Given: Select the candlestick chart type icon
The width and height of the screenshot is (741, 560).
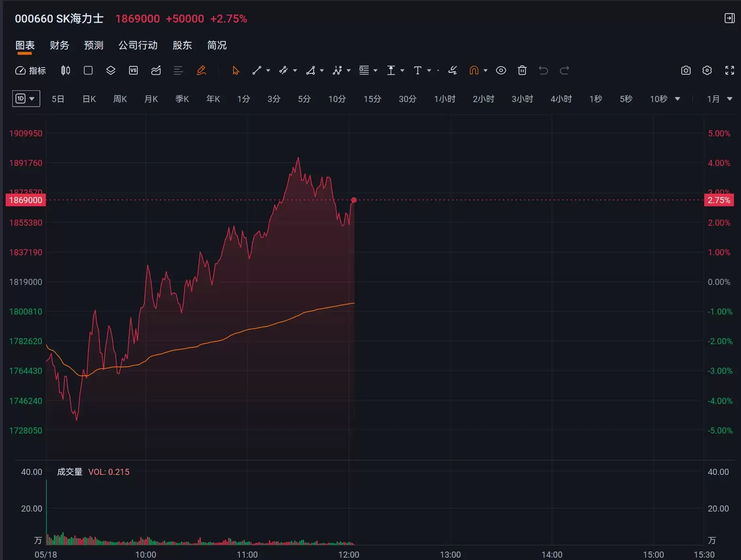Looking at the screenshot, I should tap(66, 71).
